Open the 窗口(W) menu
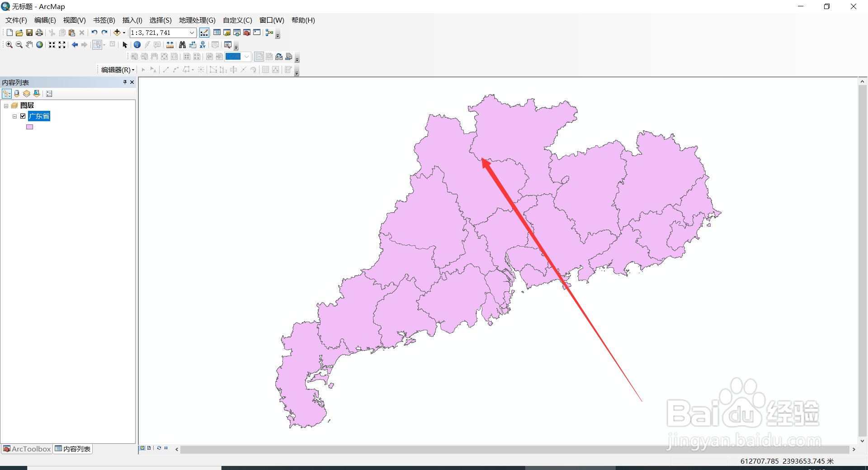Viewport: 868px width, 470px height. point(272,20)
